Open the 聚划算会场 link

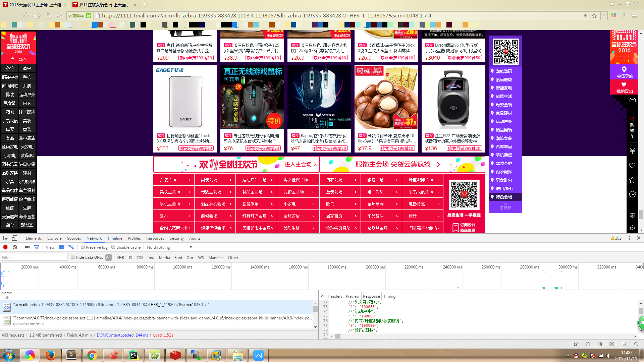377,228
